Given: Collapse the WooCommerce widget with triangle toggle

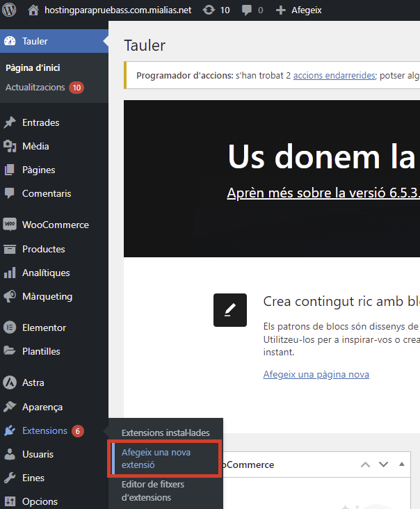Looking at the screenshot, I should [x=401, y=464].
